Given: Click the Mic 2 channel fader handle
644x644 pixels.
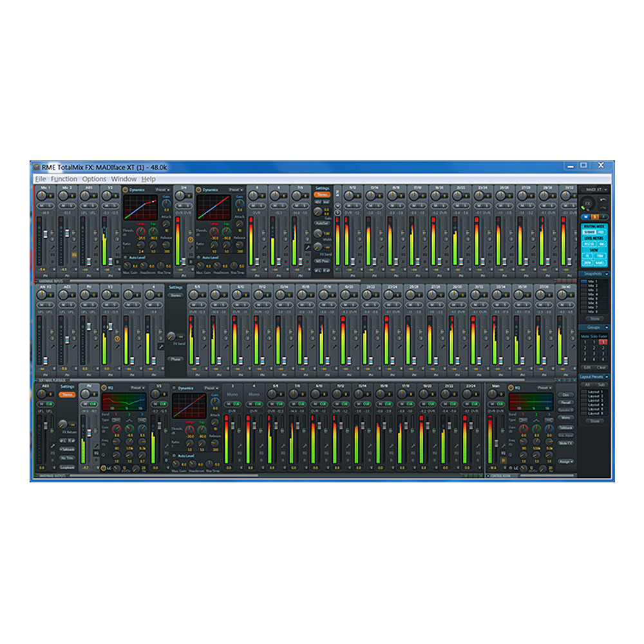Looking at the screenshot, I should [67, 233].
